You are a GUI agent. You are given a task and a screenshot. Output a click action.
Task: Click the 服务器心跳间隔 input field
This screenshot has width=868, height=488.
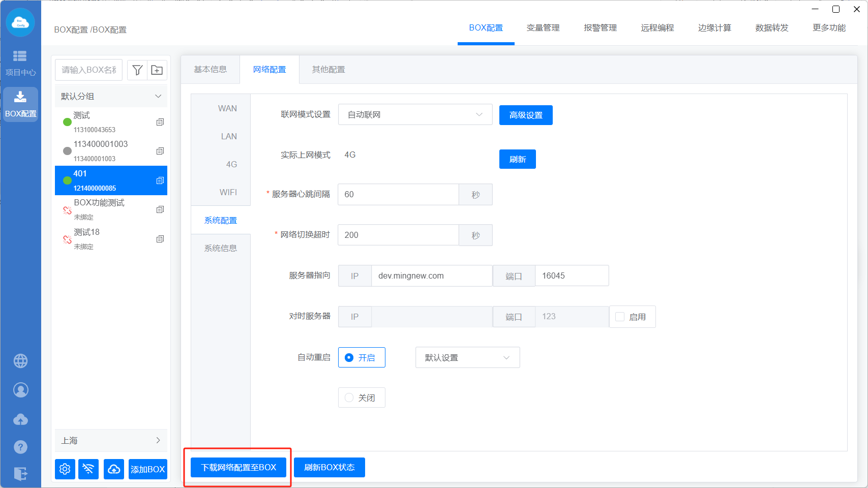pos(398,194)
